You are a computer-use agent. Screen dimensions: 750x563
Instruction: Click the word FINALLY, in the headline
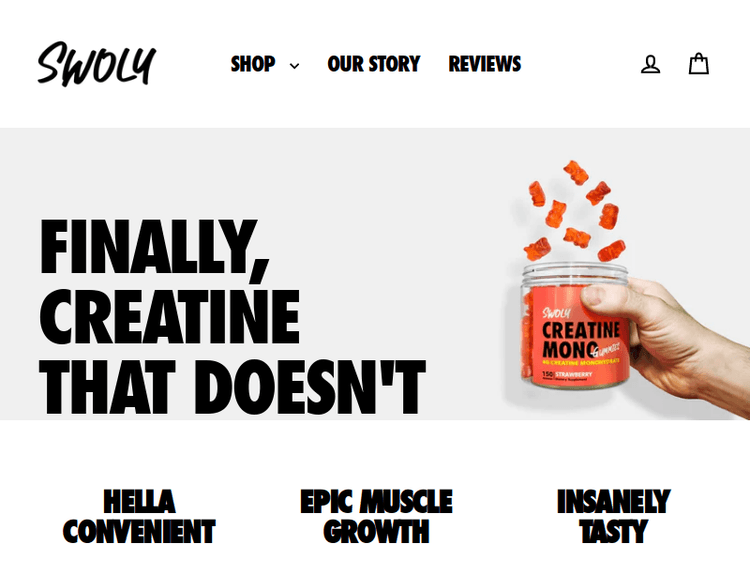click(154, 247)
